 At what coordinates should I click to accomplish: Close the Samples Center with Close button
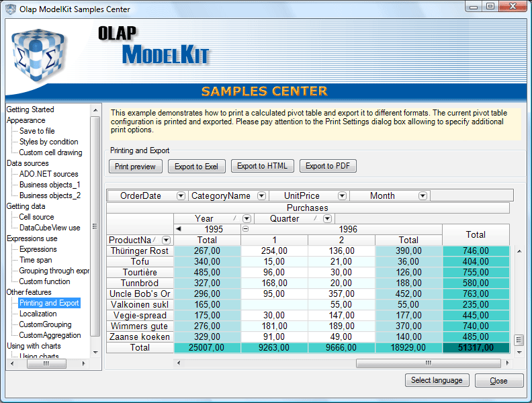pyautogui.click(x=498, y=381)
